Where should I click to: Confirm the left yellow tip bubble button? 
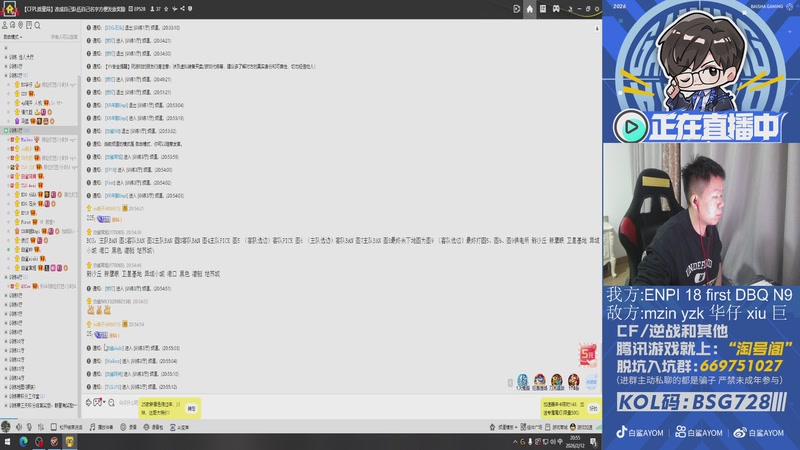(191, 409)
